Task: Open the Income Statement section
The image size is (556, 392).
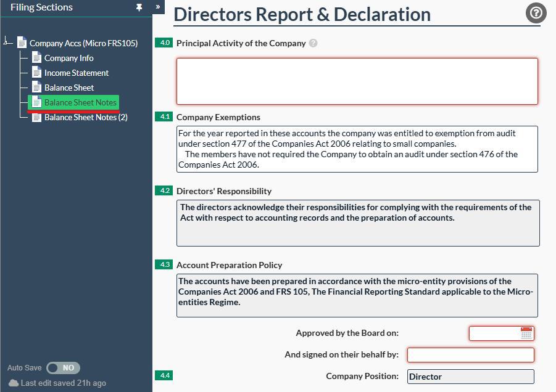Action: 77,73
